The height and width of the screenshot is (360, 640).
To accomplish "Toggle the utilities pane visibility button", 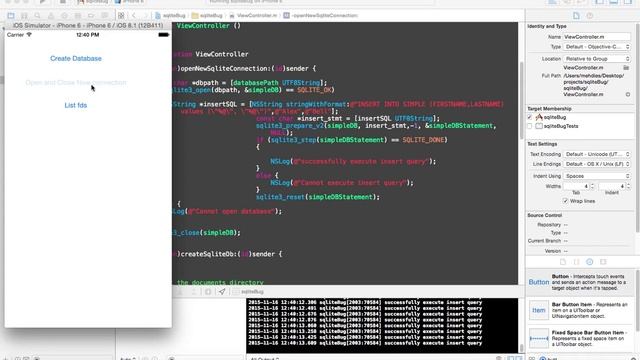I will click(628, 2).
